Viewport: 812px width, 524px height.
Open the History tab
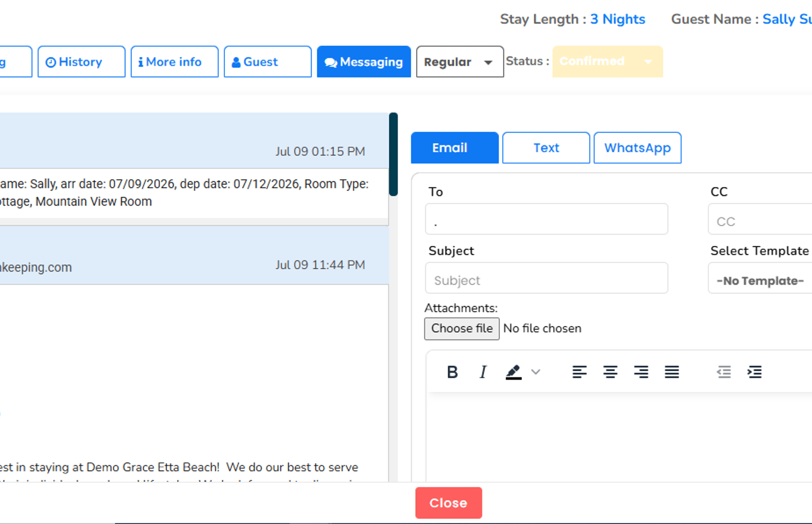point(81,62)
